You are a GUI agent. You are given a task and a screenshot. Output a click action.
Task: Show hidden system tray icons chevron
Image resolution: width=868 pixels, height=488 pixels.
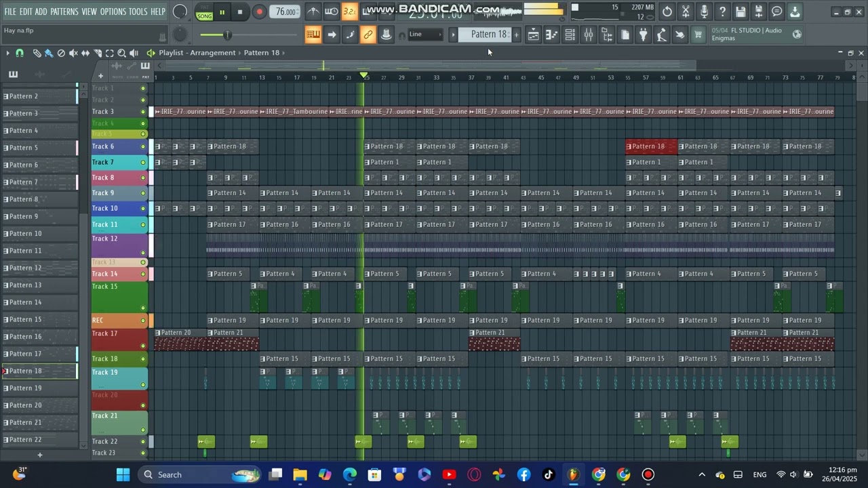(x=702, y=474)
